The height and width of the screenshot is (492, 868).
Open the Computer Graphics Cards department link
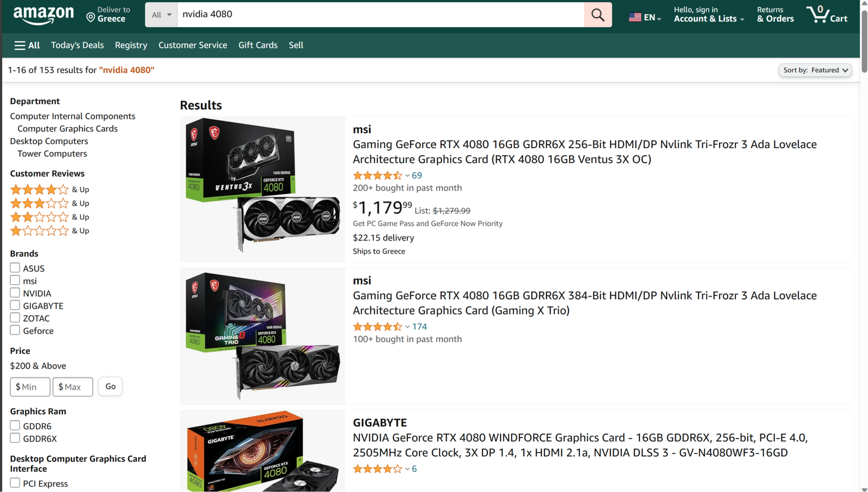pyautogui.click(x=67, y=129)
